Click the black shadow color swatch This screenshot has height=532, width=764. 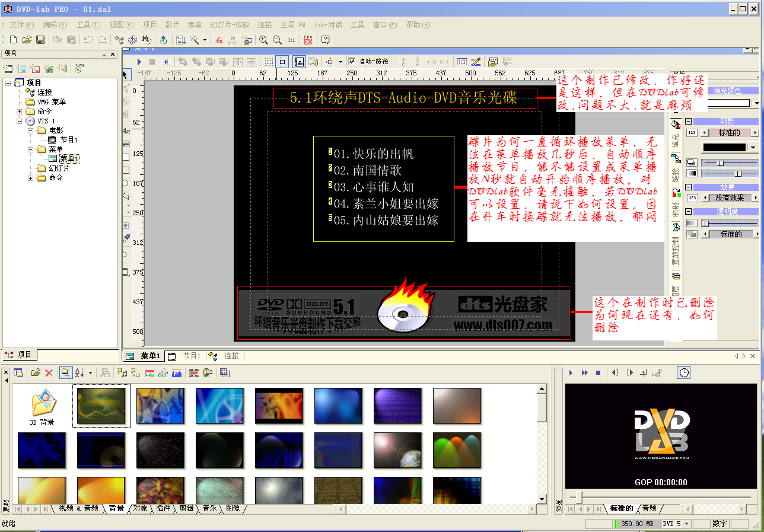click(724, 148)
